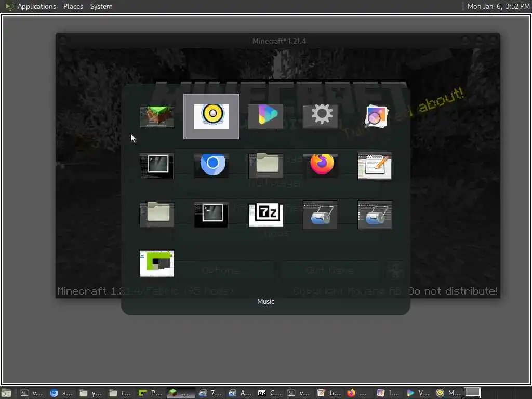Switch to the Firefox window in switcher
Viewport: 532px width, 399px height.
click(x=320, y=166)
